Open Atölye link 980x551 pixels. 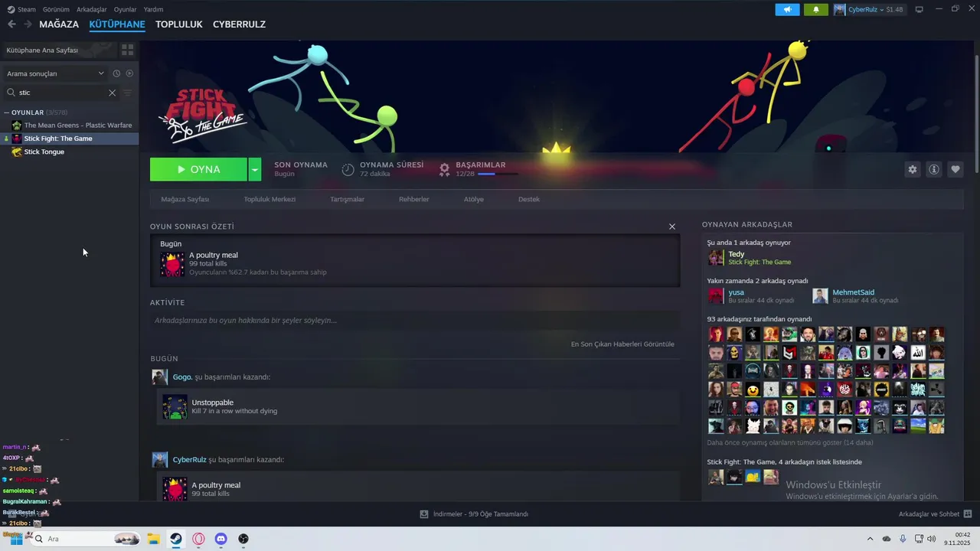point(473,199)
